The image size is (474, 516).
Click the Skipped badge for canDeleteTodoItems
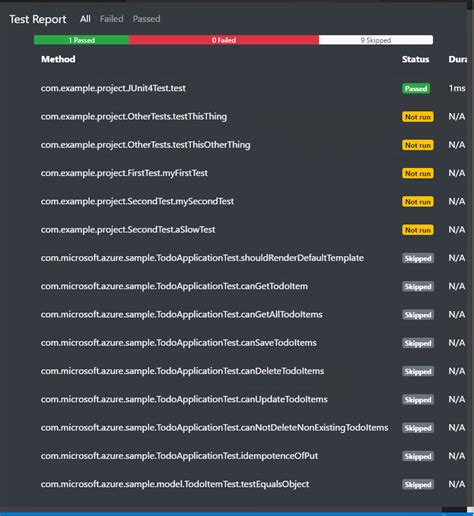click(x=418, y=371)
